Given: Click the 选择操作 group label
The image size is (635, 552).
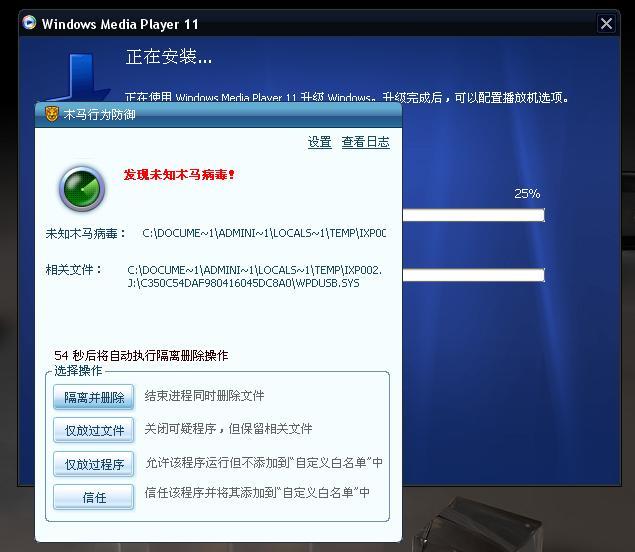Looking at the screenshot, I should coord(78,371).
